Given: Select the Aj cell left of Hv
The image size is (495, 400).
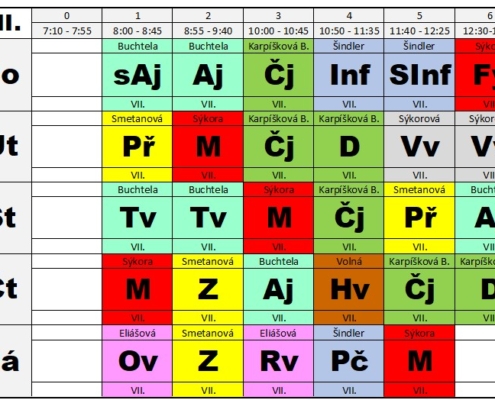Looking at the screenshot, I should click(x=278, y=289).
